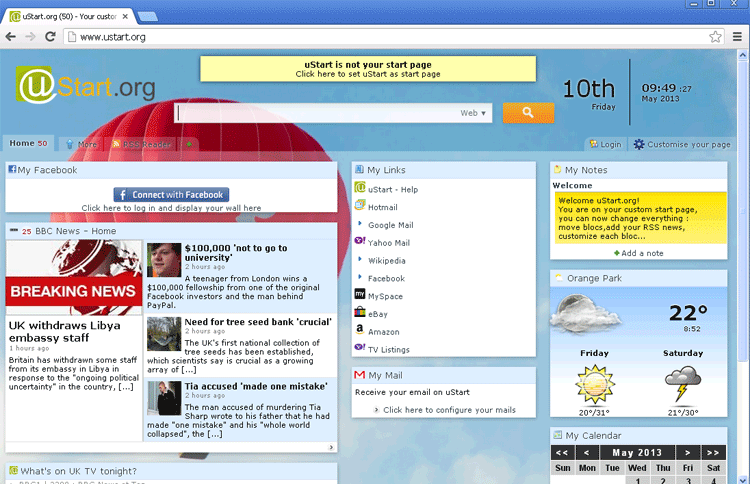Click the Facebook icon in My Facebook header
The height and width of the screenshot is (484, 750).
pos(12,169)
